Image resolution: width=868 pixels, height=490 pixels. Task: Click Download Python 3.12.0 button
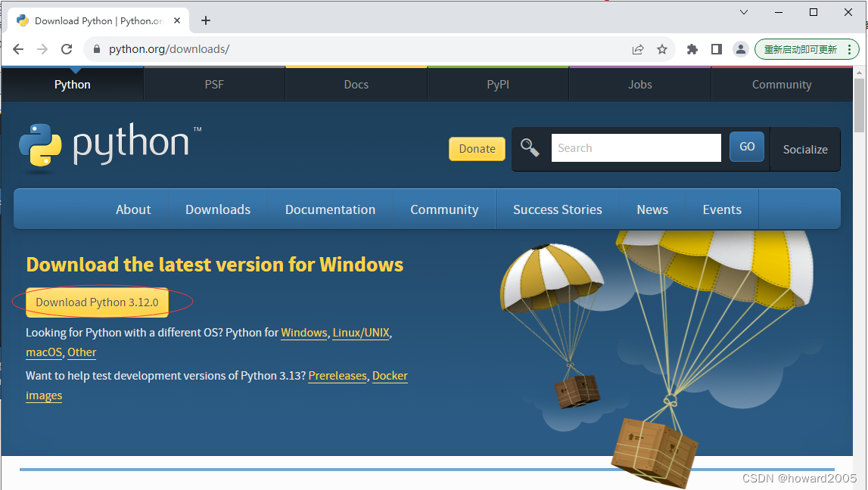[x=97, y=302]
